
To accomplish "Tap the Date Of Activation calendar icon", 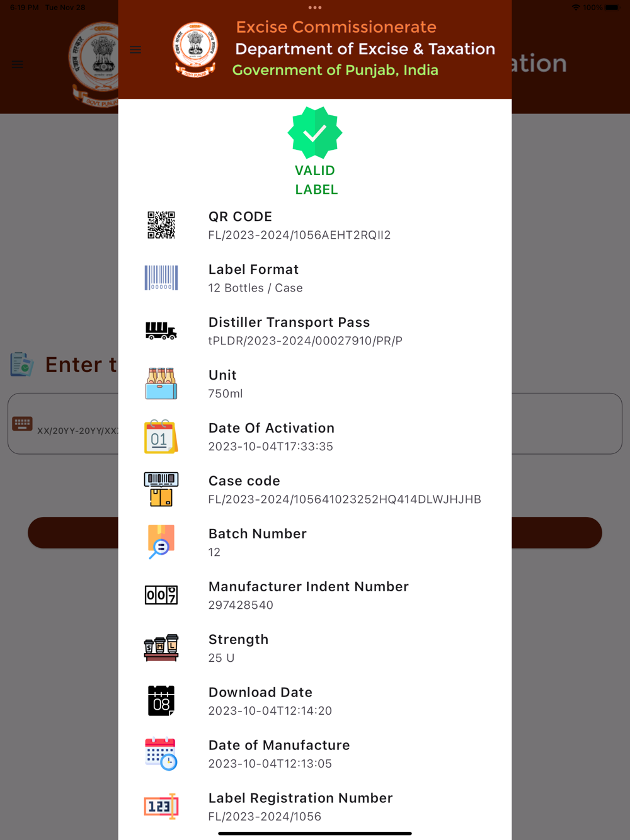I will coord(161,436).
